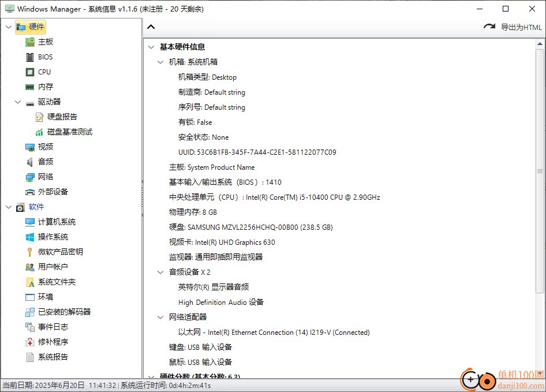Click the 主板 motherboard icon
546x392 pixels.
point(30,42)
